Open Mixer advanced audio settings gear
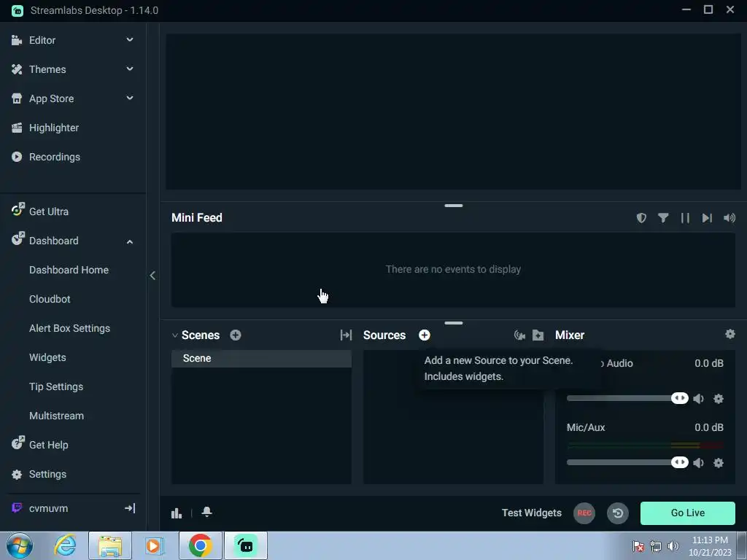 click(729, 334)
